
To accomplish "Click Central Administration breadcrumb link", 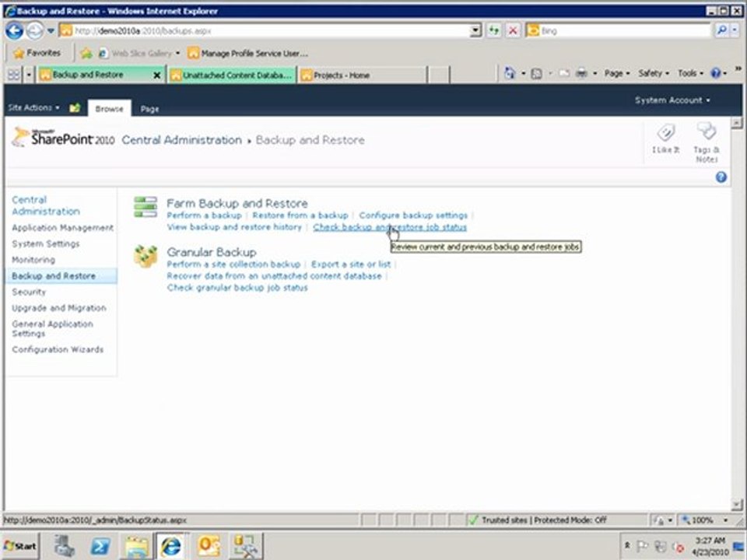I will point(181,140).
